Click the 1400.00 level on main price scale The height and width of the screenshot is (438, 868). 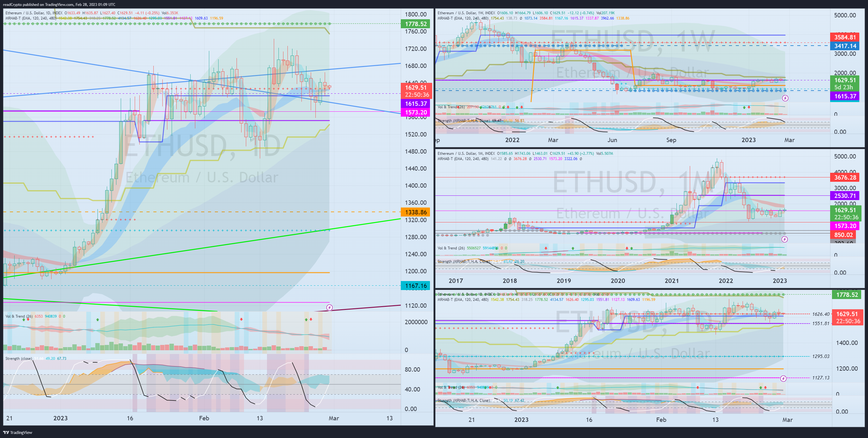[x=415, y=185]
